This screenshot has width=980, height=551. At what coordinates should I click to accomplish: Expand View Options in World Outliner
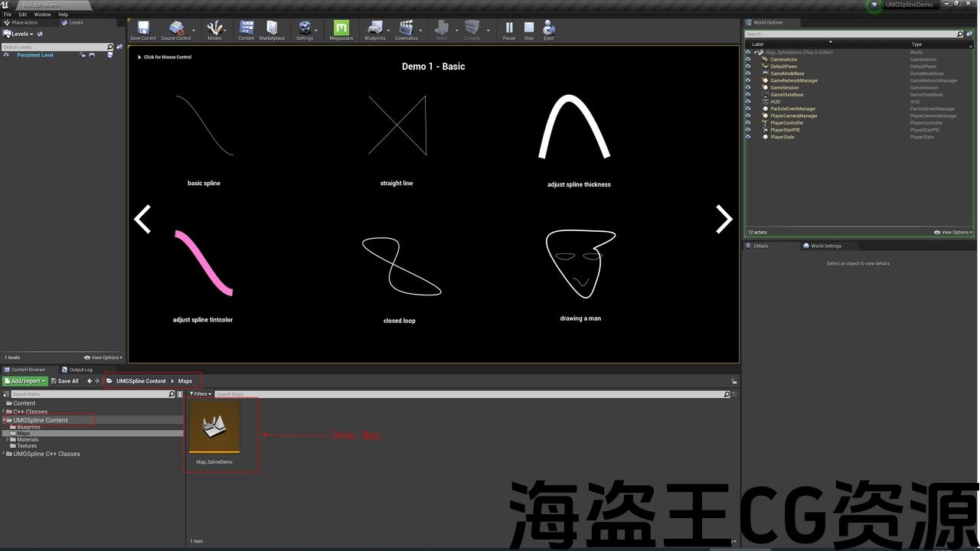(x=953, y=233)
